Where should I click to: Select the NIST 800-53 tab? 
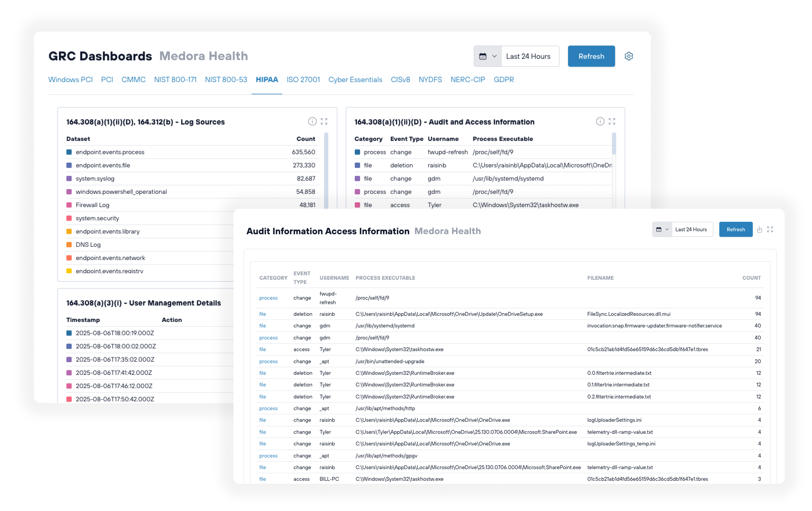(226, 80)
